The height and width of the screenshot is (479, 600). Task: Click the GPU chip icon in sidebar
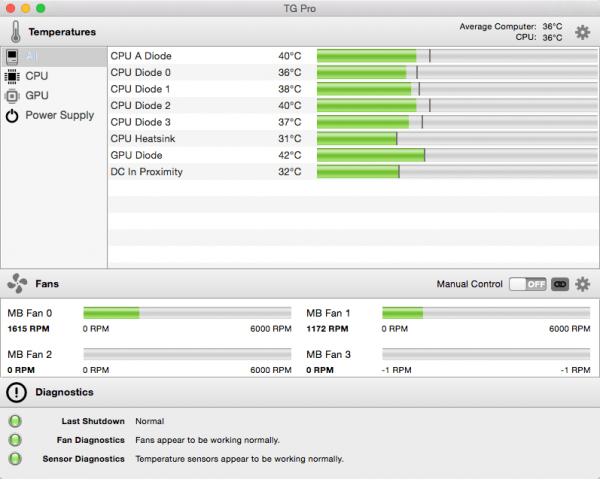[x=12, y=96]
